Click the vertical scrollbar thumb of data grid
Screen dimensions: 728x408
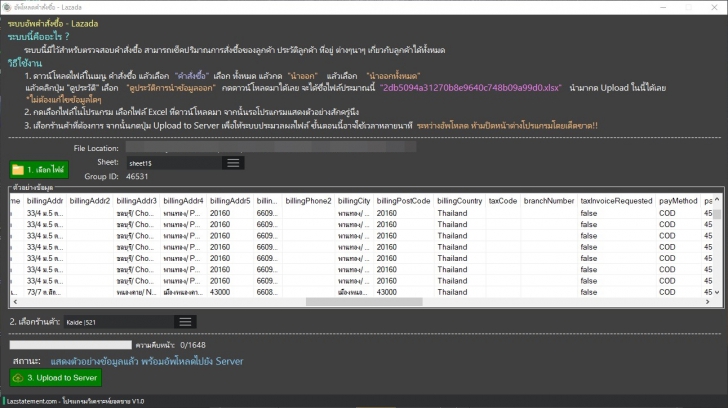[x=717, y=214]
